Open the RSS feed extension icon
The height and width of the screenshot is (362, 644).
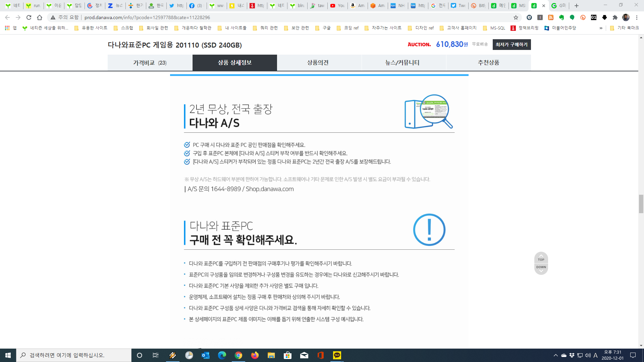point(551,17)
